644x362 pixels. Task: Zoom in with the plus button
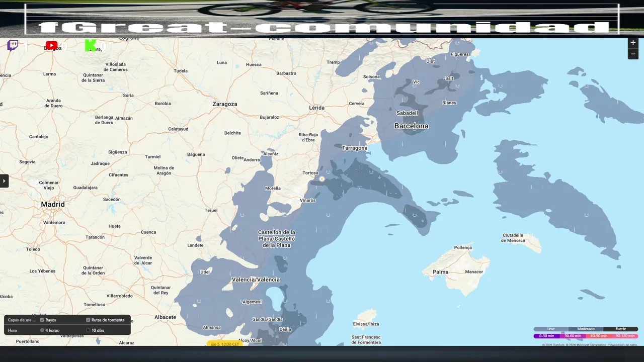(633, 43)
